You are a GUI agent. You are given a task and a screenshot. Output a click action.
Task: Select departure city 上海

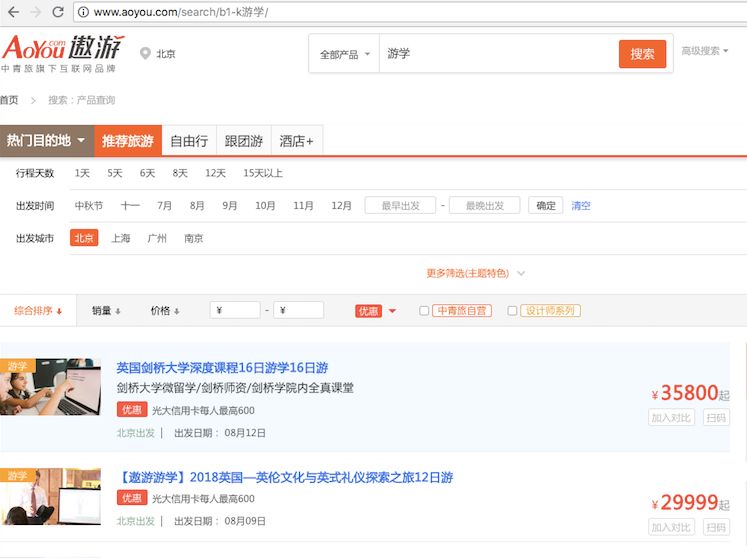point(121,238)
